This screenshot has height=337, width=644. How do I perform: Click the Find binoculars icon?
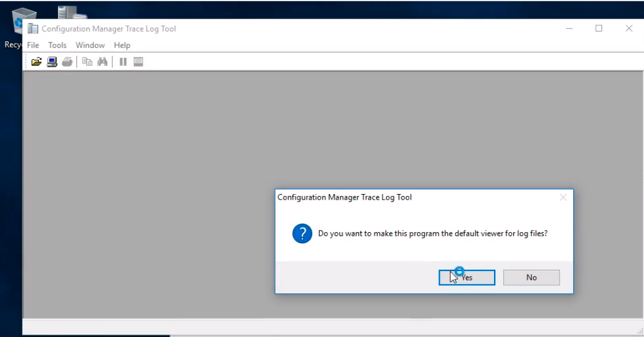(x=102, y=62)
